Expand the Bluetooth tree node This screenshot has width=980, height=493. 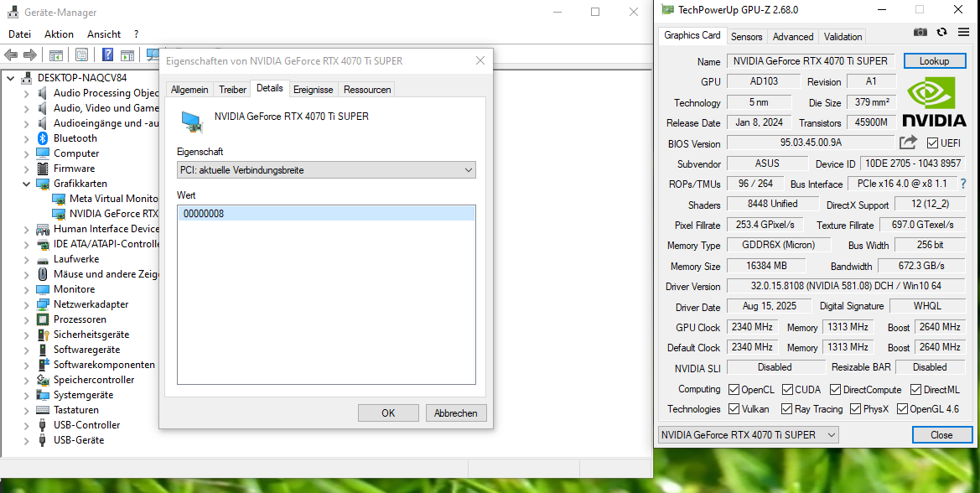pos(26,138)
